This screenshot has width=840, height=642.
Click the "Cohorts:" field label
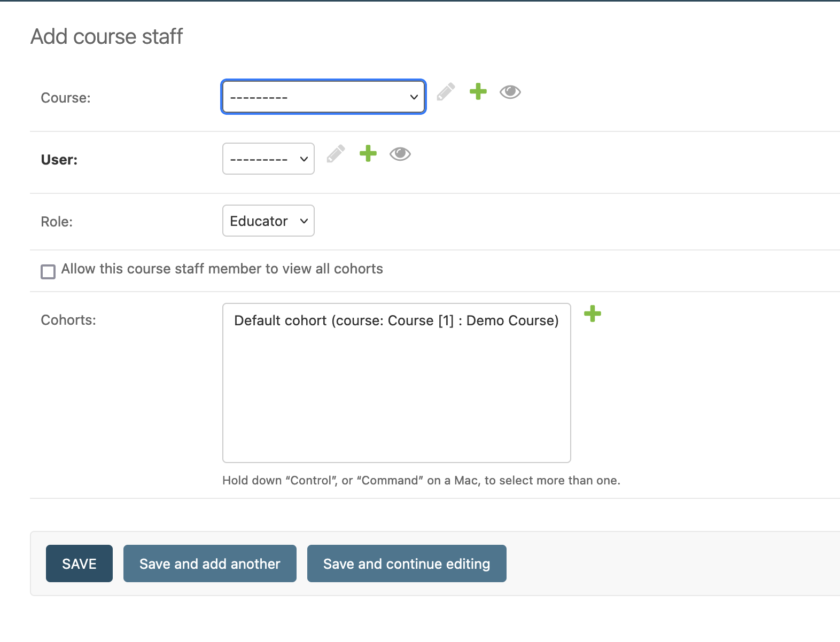tap(68, 320)
